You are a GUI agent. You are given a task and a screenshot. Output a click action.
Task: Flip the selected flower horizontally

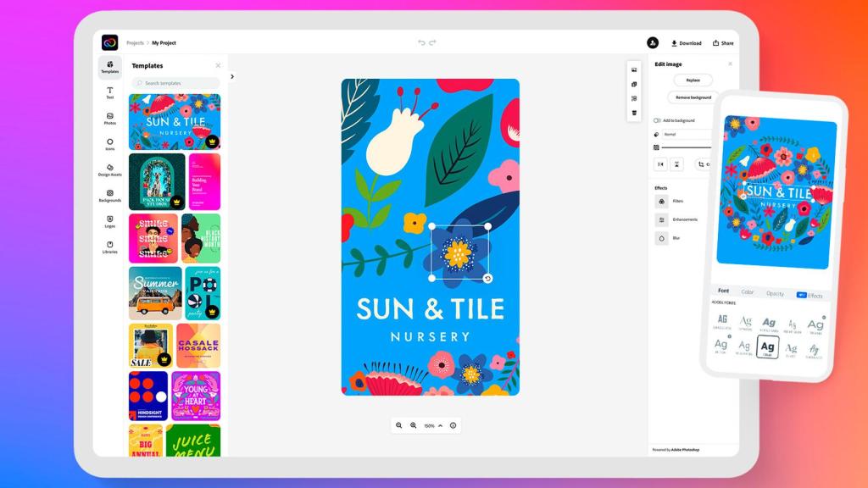(661, 164)
